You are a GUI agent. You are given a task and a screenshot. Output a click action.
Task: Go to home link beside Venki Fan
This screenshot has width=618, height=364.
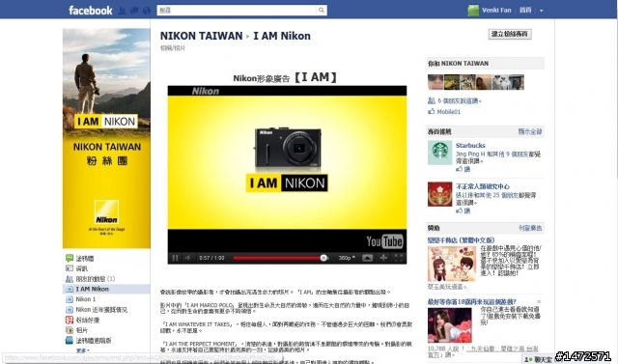(525, 11)
